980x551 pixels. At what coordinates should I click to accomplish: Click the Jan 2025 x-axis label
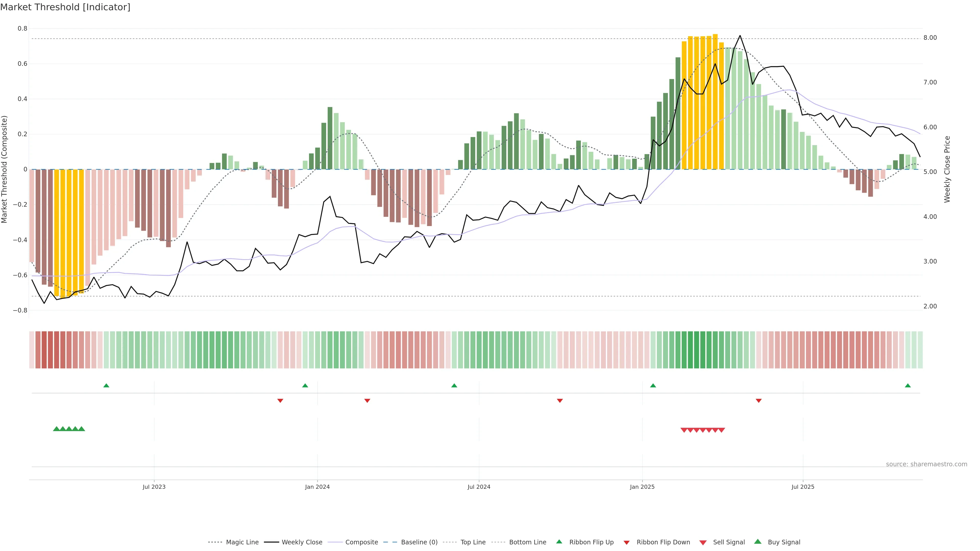tap(642, 487)
